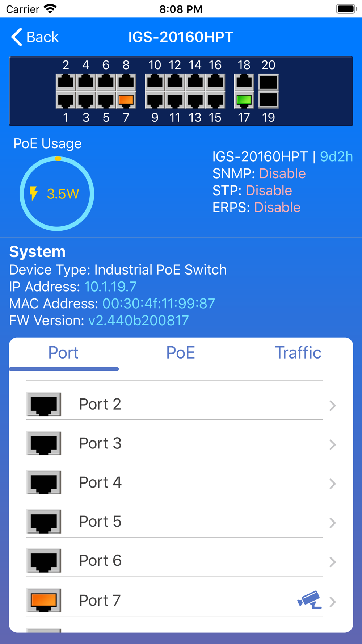Go Back to the previous screen
The width and height of the screenshot is (362, 644).
tap(35, 37)
